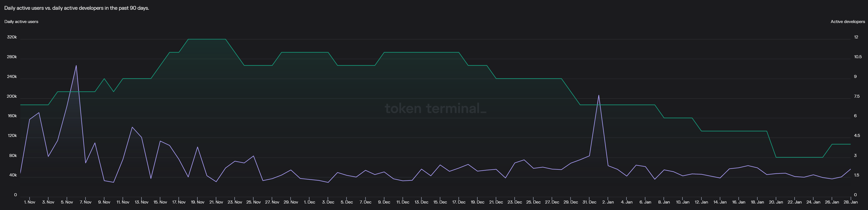Select the "Active developers" right axis title
Screen dimensions: 868x210
point(847,22)
